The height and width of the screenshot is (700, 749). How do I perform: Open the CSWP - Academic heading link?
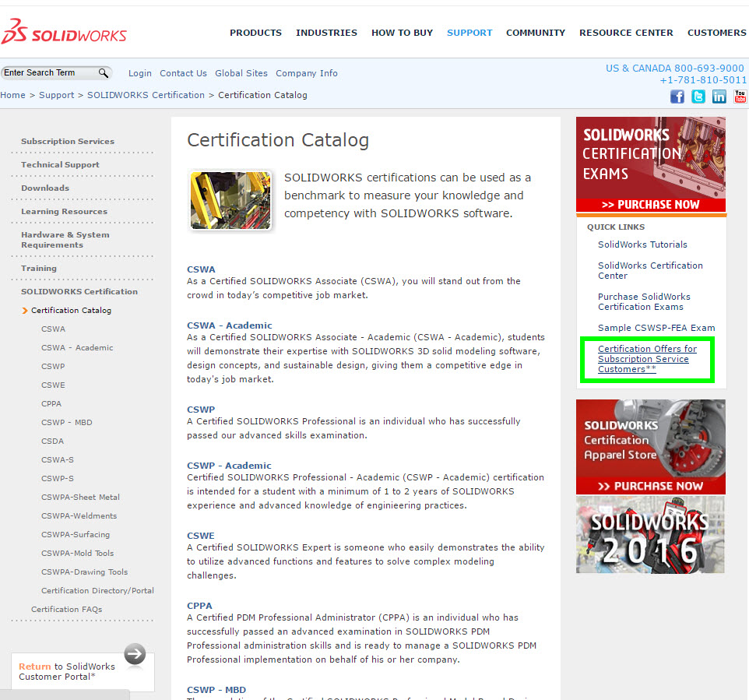229,466
